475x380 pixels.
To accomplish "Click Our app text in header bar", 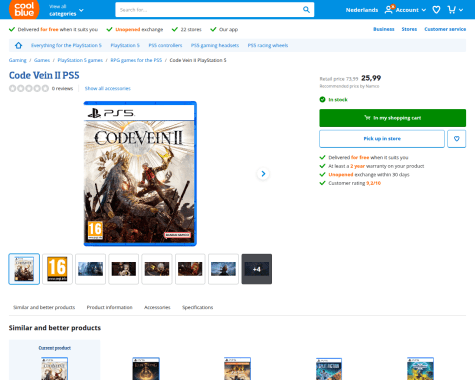I will (x=228, y=29).
